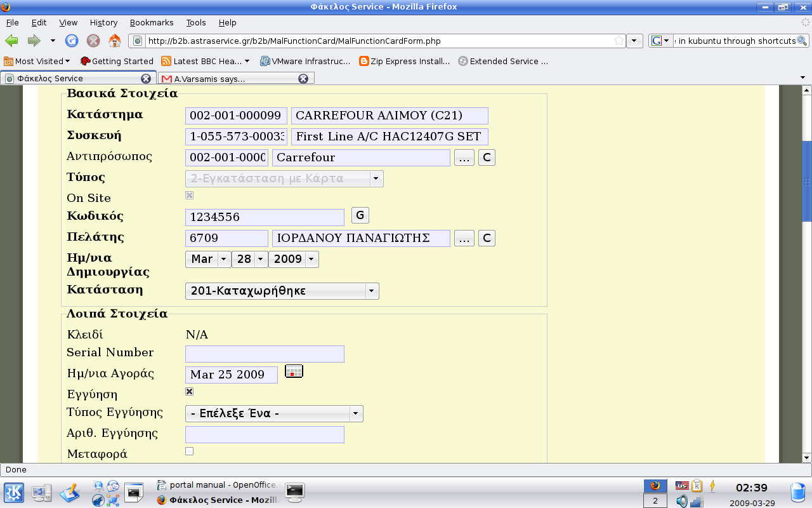The image size is (812, 508).
Task: Click the 'C' clear button for Πελάτης
Action: pyautogui.click(x=487, y=238)
